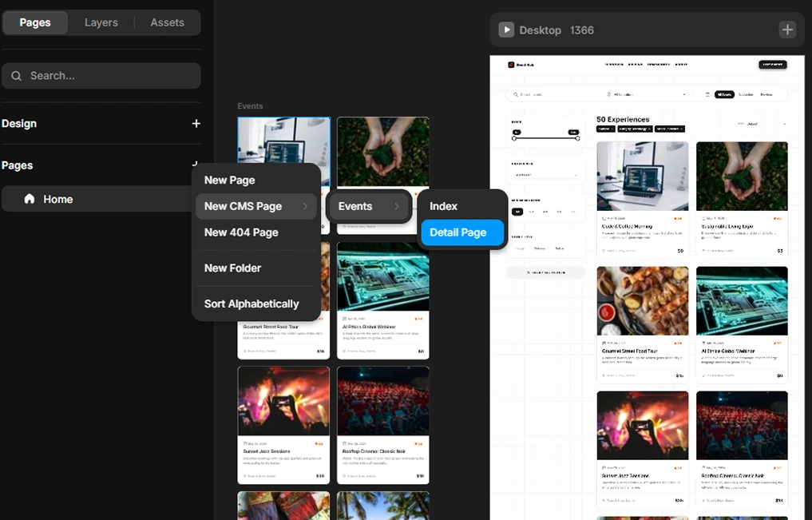Open Sunset Jazz Sessions image in Desktop preview
812x520 pixels.
[642, 425]
